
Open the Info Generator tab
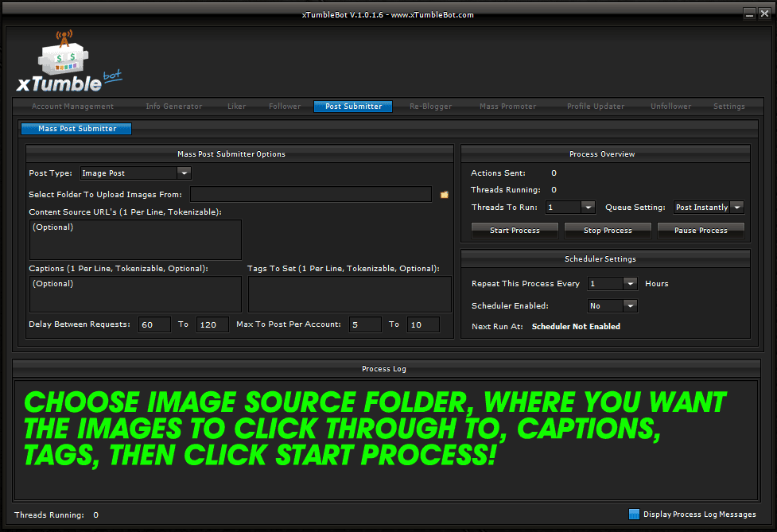coord(173,107)
